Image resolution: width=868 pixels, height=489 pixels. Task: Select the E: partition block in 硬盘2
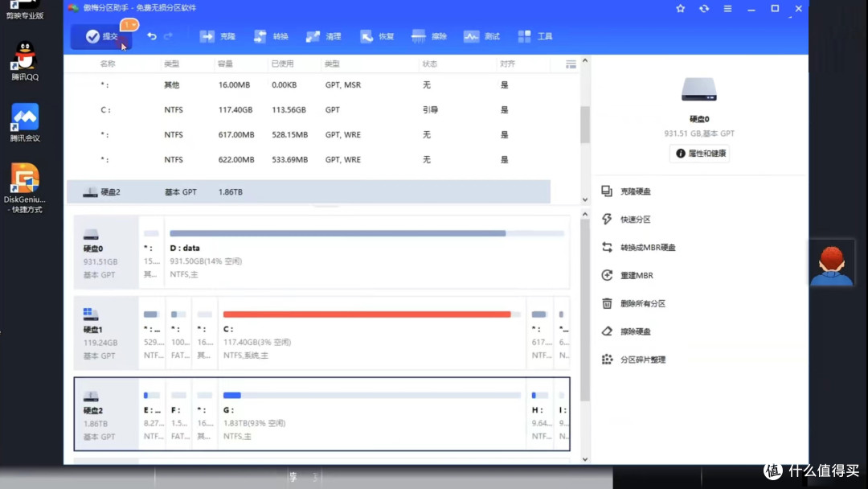pos(152,414)
